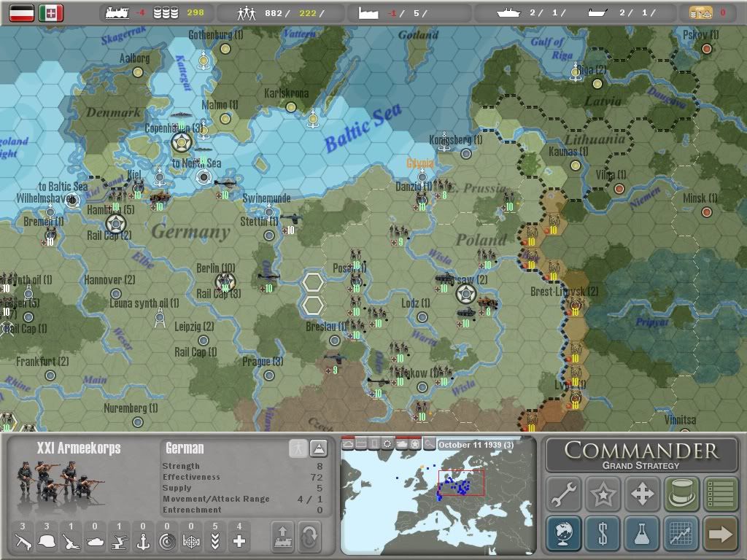Open the dollar-sign purchase button
The image size is (747, 560).
click(x=603, y=533)
